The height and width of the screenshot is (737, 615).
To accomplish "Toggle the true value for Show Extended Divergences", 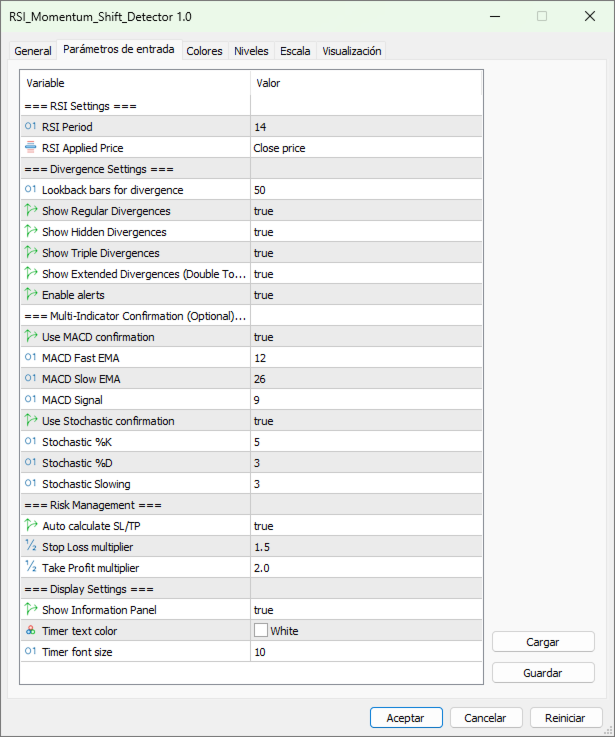I will (366, 274).
